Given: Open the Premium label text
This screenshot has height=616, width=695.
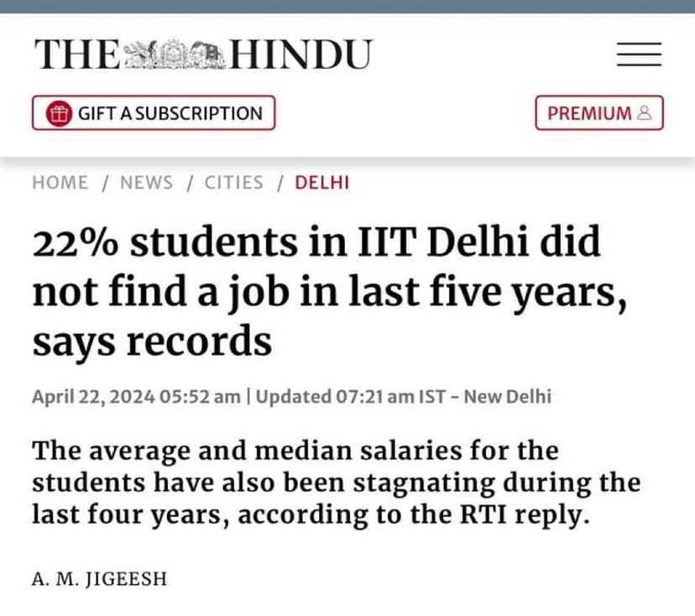Looking at the screenshot, I should (x=589, y=113).
